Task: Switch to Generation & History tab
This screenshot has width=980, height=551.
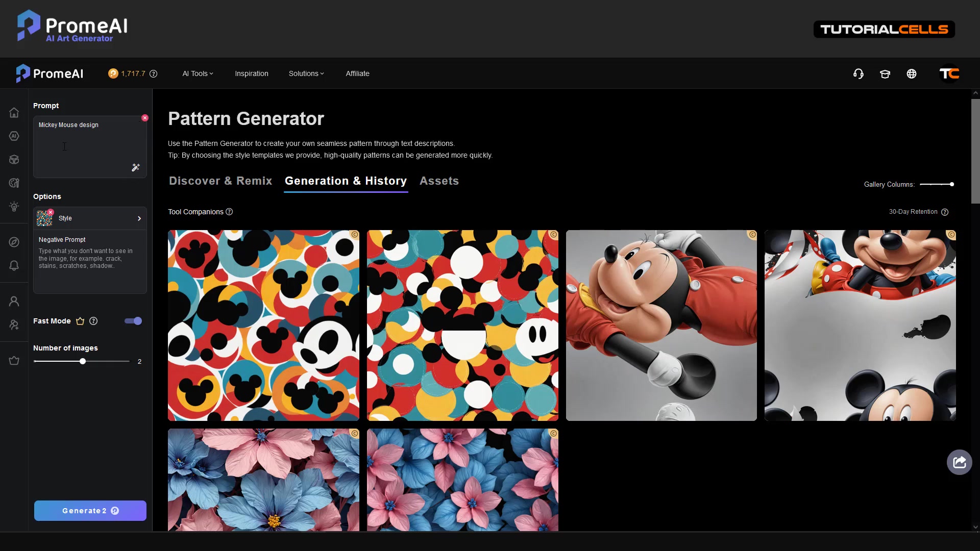Action: point(346,181)
